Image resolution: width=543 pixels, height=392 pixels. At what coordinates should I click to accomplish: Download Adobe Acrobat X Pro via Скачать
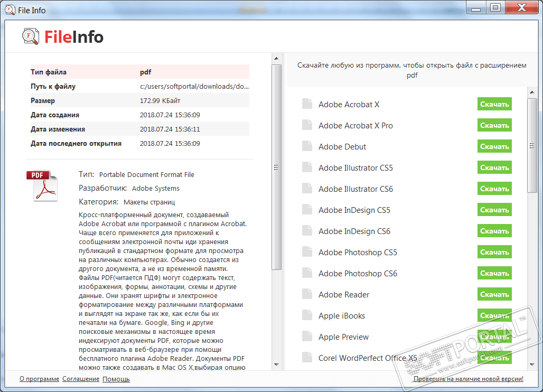(x=494, y=125)
